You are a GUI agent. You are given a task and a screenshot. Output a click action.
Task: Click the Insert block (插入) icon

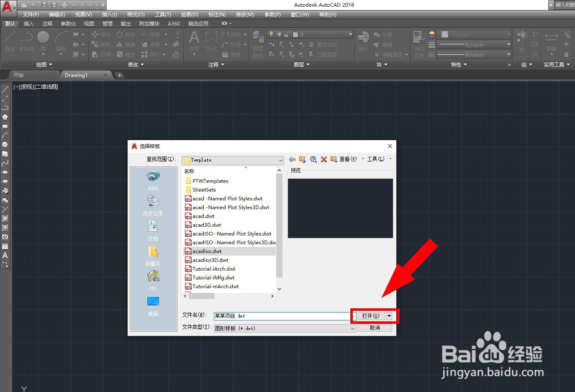[x=363, y=41]
